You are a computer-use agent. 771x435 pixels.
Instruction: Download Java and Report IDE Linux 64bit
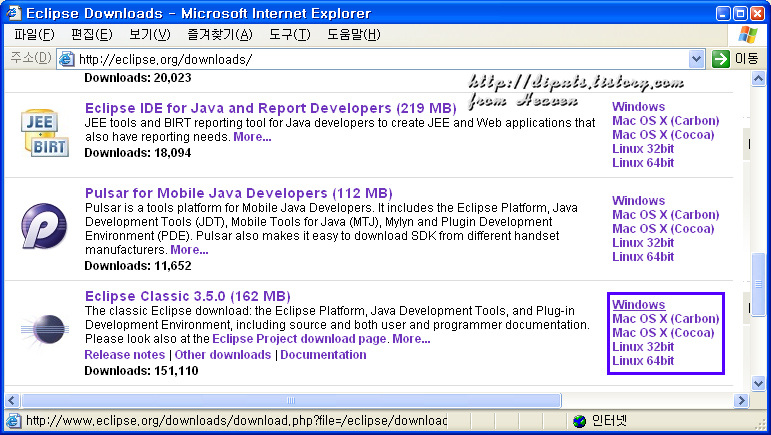(x=643, y=163)
